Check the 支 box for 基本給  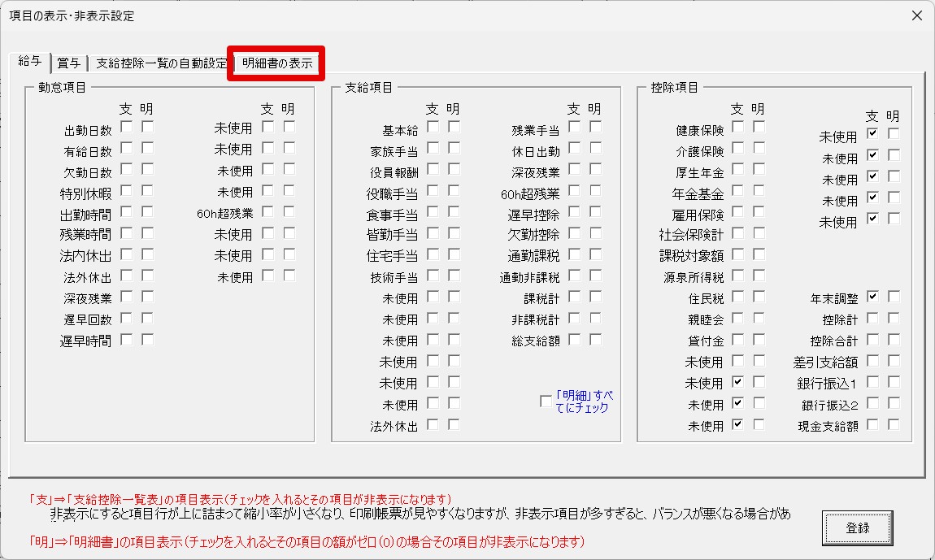[x=433, y=127]
